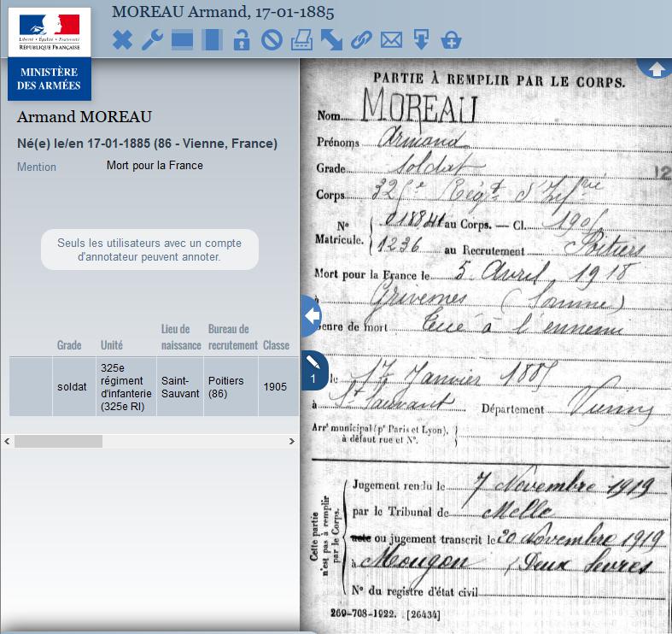This screenshot has width=672, height=634.
Task: Click the 'Mention' label
Action: 37,167
